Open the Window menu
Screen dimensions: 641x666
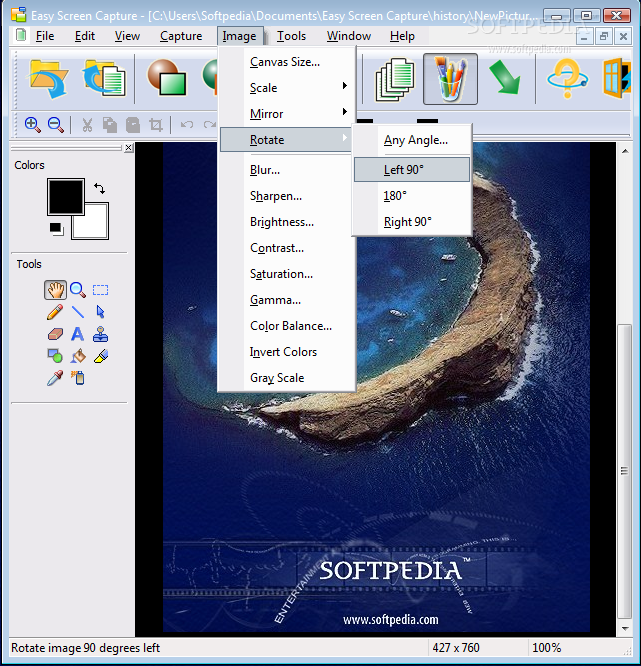349,36
